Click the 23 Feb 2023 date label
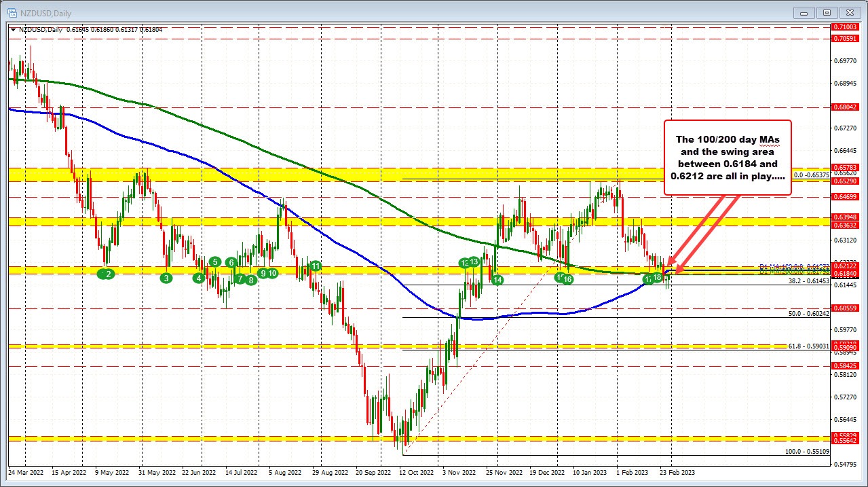 click(677, 471)
